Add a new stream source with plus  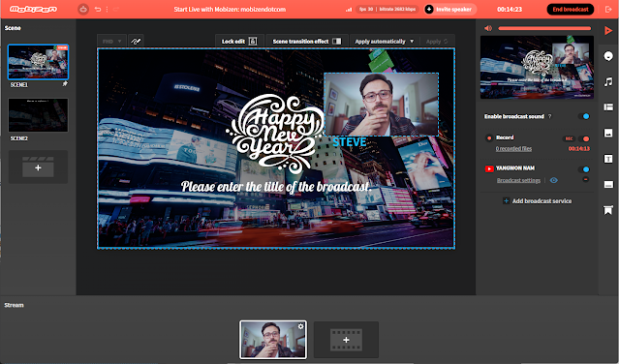[346, 340]
